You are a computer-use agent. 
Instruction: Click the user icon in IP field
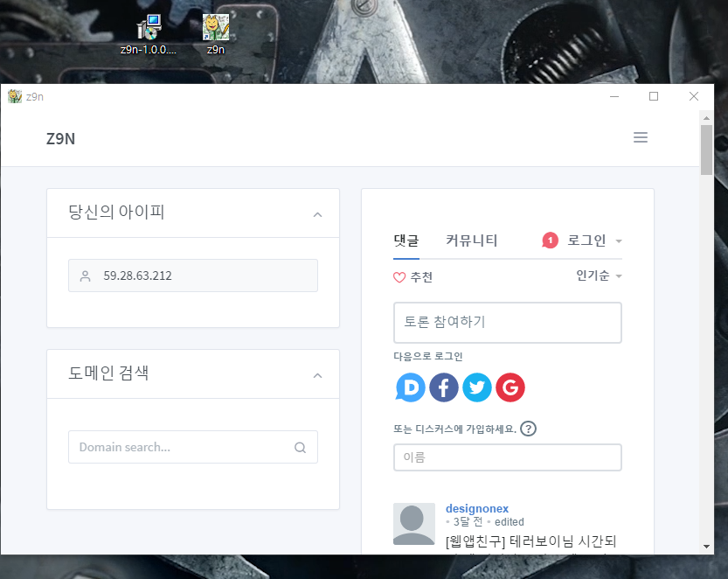coord(86,276)
